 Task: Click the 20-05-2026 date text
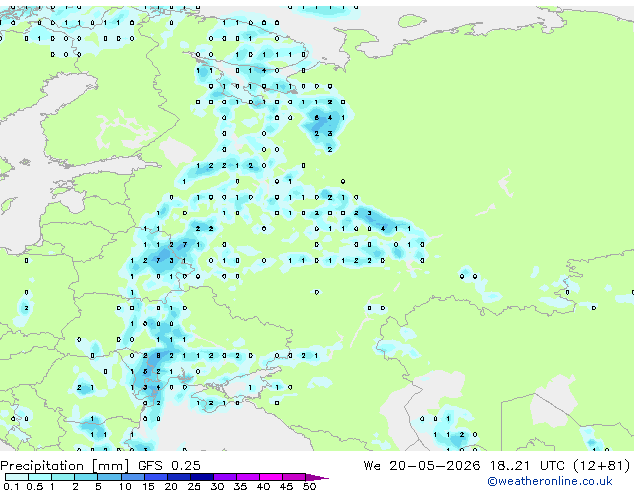tap(435, 466)
